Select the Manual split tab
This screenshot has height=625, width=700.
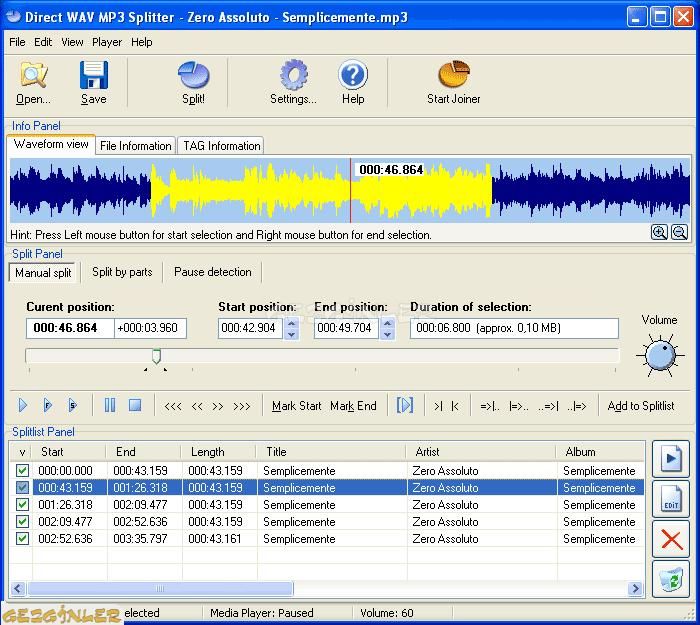click(43, 272)
